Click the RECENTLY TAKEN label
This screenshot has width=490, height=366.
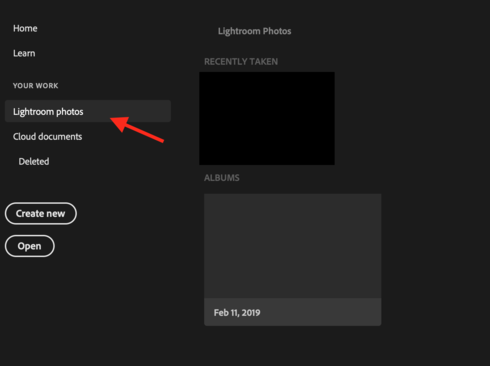[x=241, y=62]
